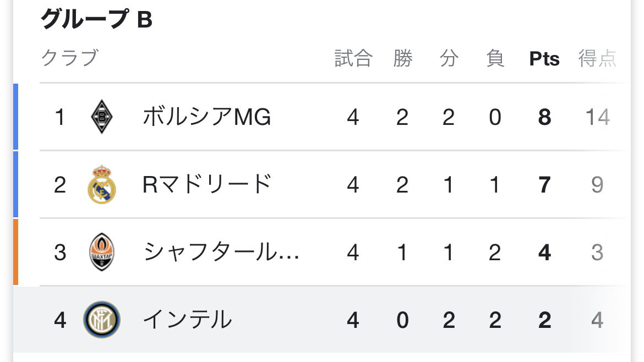Click Inter's rank number 4
The image size is (644, 362).
[60, 320]
